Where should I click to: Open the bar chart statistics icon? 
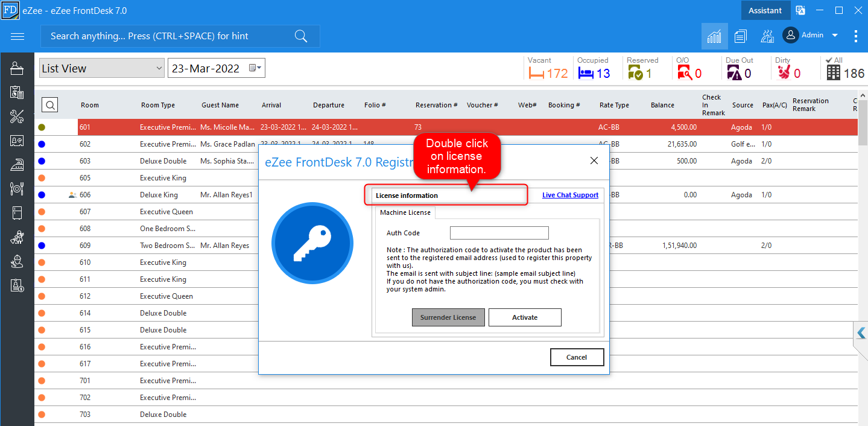pyautogui.click(x=715, y=36)
